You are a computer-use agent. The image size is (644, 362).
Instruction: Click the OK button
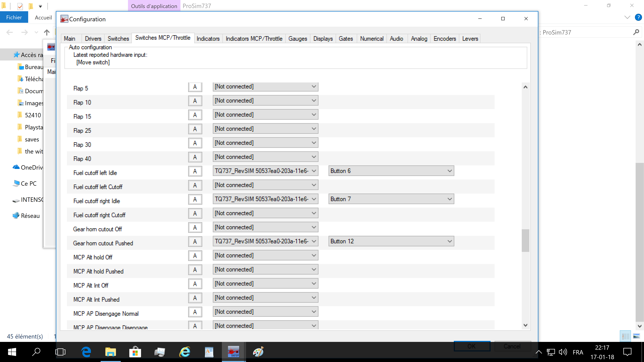tap(472, 346)
